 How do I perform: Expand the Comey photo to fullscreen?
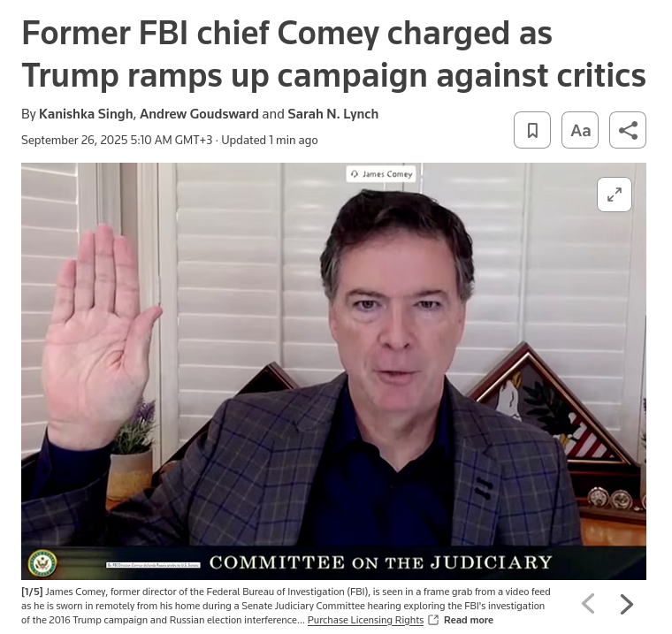(x=615, y=195)
